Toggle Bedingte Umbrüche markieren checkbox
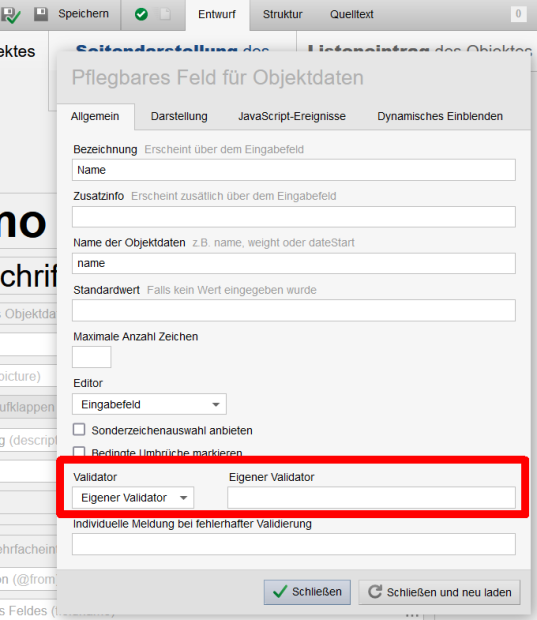The image size is (537, 620). pos(79,452)
